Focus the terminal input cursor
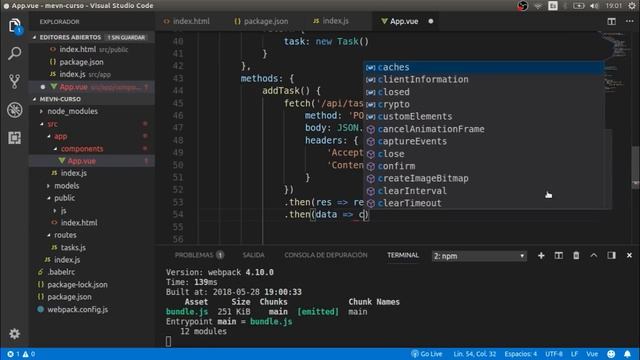This screenshot has width=640, height=360. [x=169, y=341]
